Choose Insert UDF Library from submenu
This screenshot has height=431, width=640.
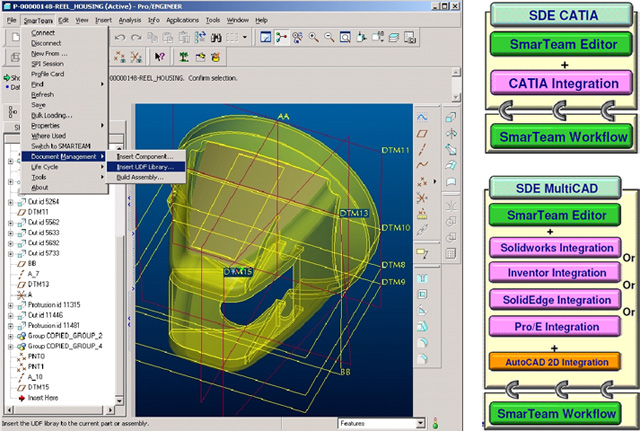(x=146, y=167)
